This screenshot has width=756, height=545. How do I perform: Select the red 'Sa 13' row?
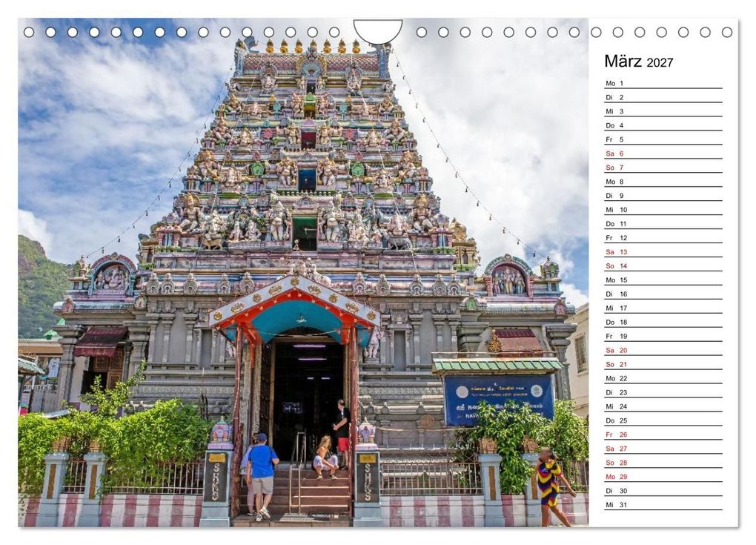[663, 252]
